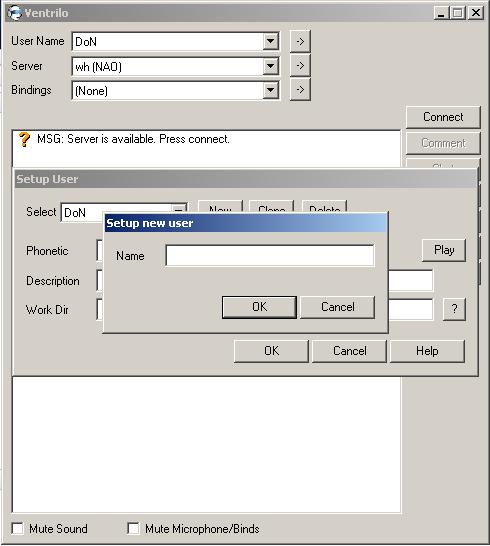Viewport: 490px width, 546px height.
Task: Click the question mark status icon
Action: tap(24, 139)
